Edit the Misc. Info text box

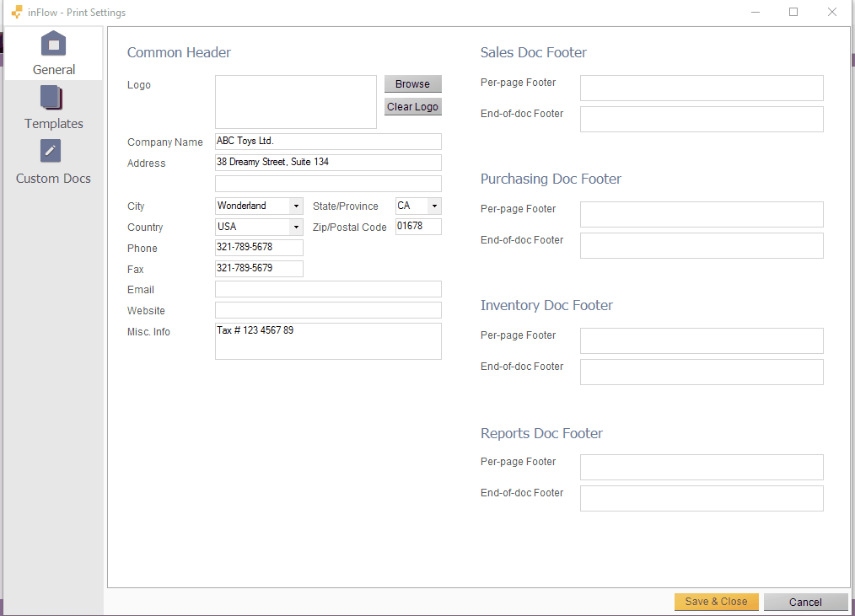[x=328, y=341]
